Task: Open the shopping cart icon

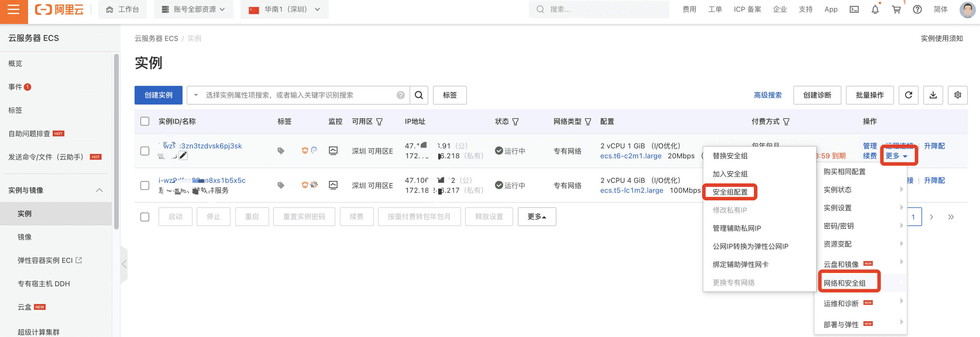Action: [x=896, y=10]
